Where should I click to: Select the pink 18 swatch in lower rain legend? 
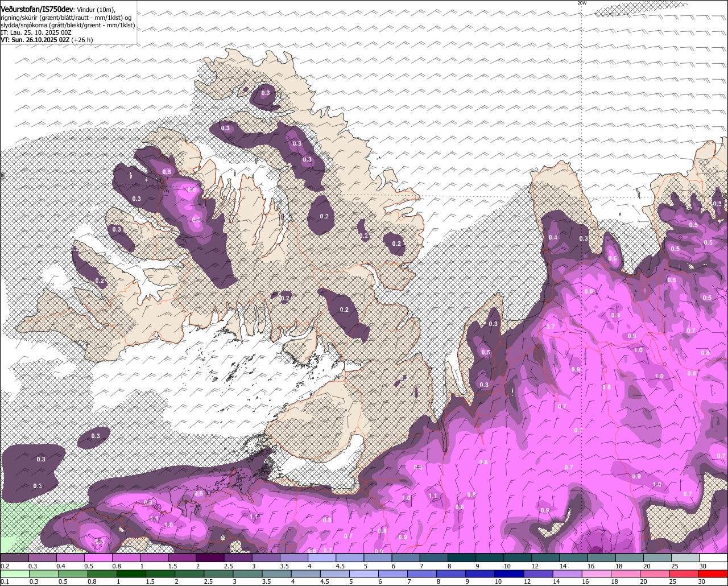(626, 573)
